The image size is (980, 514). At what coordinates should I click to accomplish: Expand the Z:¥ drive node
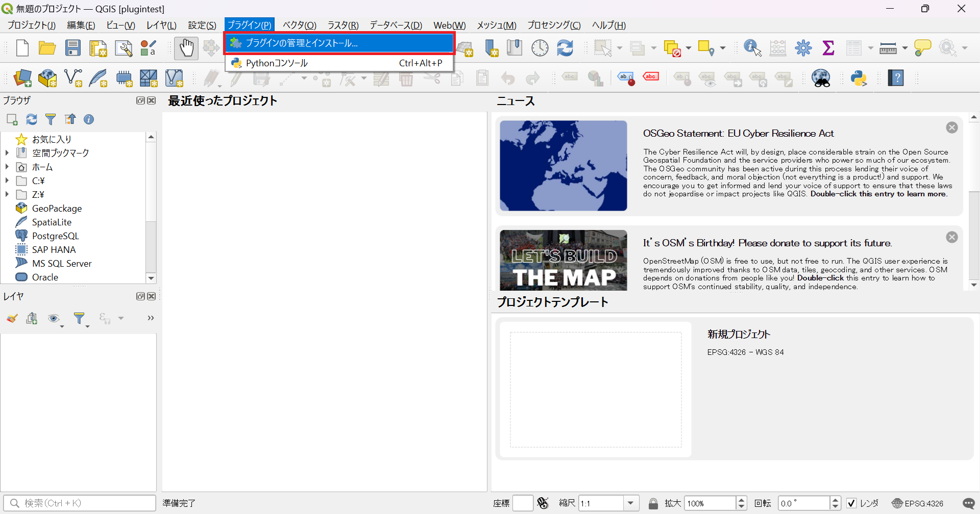(7, 194)
